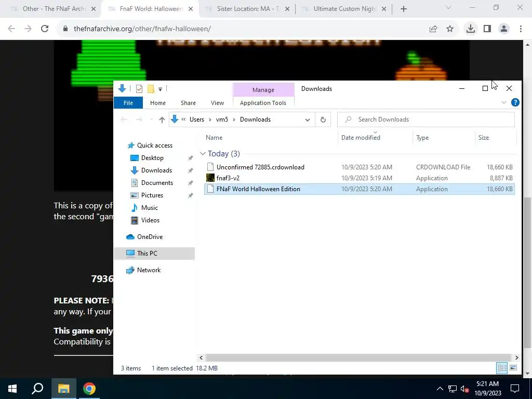Refresh the Downloads folder view
The width and height of the screenshot is (532, 399).
coord(323,120)
